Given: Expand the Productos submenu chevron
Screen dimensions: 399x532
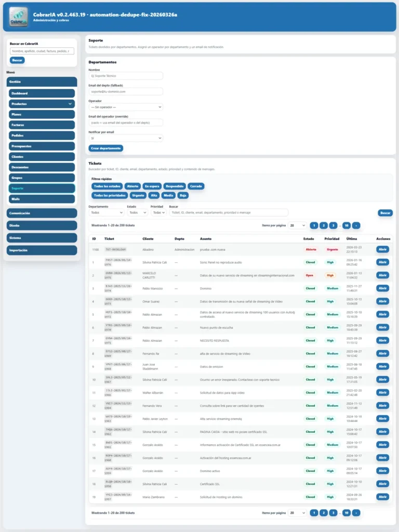Looking at the screenshot, I should click(70, 104).
